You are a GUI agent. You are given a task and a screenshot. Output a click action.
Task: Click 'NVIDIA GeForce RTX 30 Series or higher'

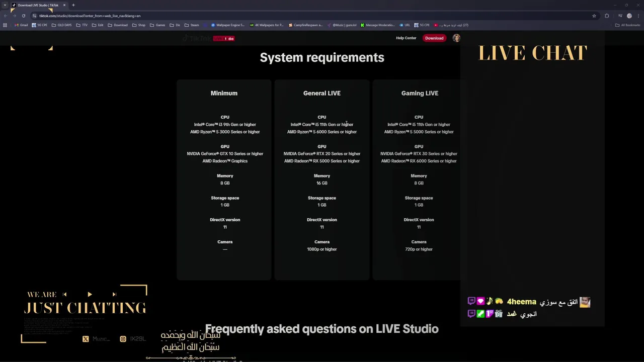pyautogui.click(x=419, y=154)
